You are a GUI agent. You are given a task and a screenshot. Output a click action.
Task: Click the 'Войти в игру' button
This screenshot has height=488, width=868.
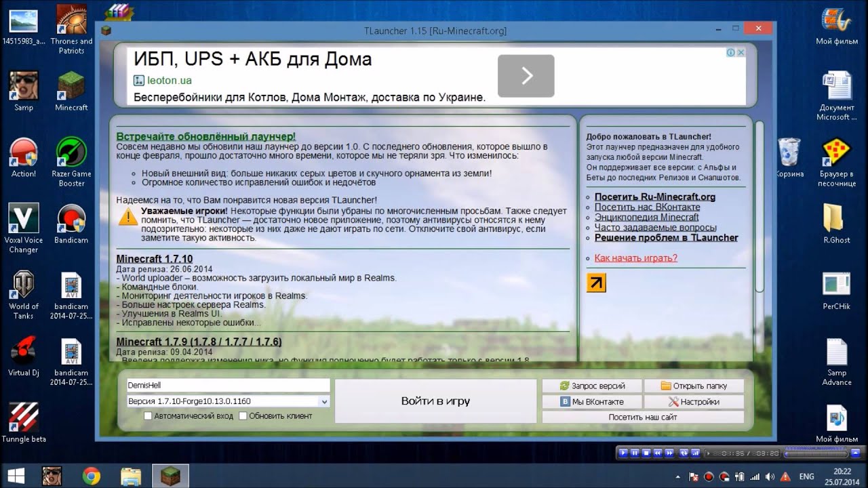click(x=435, y=401)
